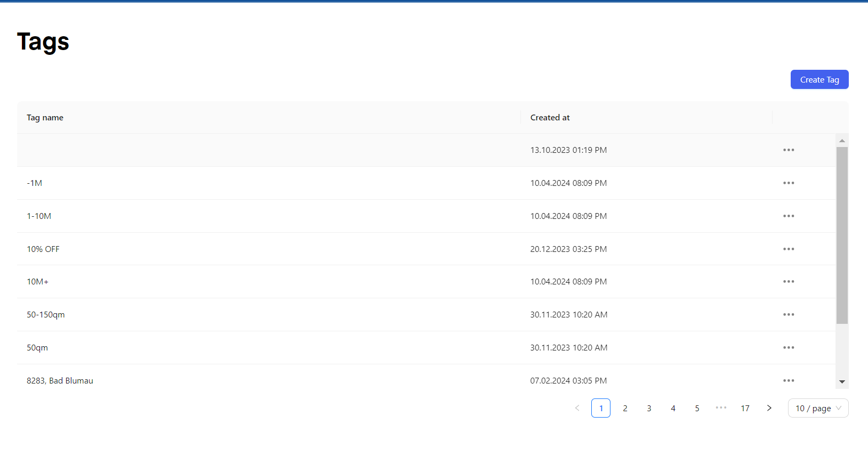The height and width of the screenshot is (473, 868).
Task: Show actions for 50-150qm tag
Action: click(789, 315)
